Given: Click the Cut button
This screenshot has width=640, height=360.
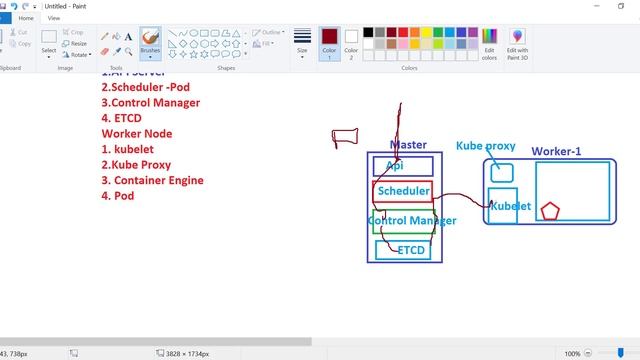Looking at the screenshot, I should point(18,32).
